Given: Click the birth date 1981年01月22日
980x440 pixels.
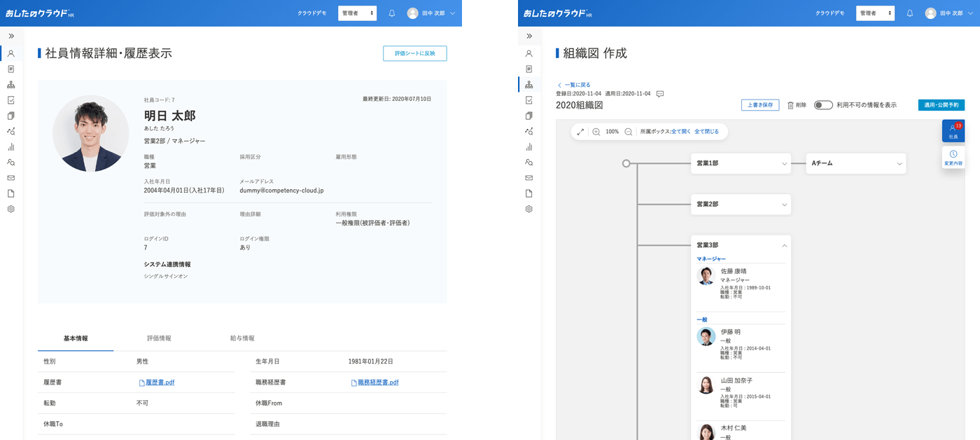Looking at the screenshot, I should (370, 362).
